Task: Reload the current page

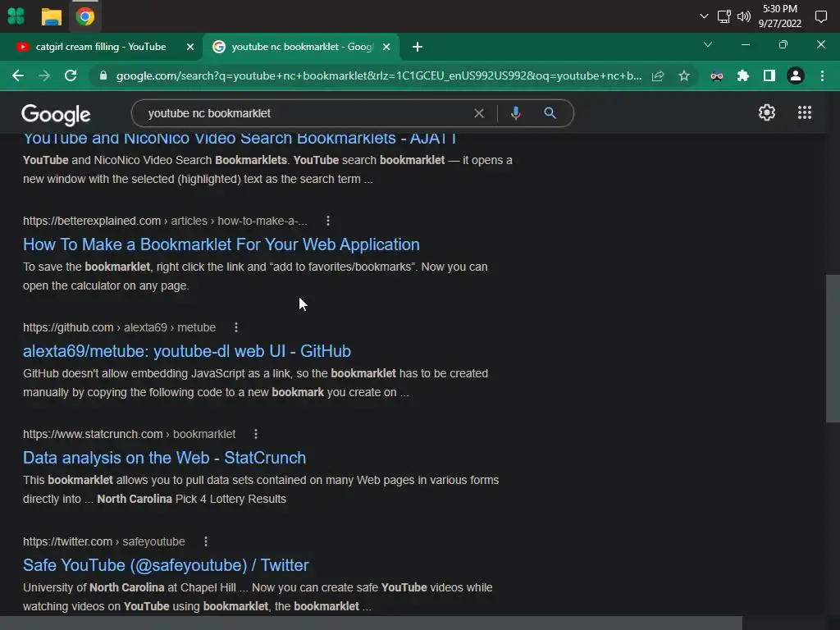Action: [71, 75]
